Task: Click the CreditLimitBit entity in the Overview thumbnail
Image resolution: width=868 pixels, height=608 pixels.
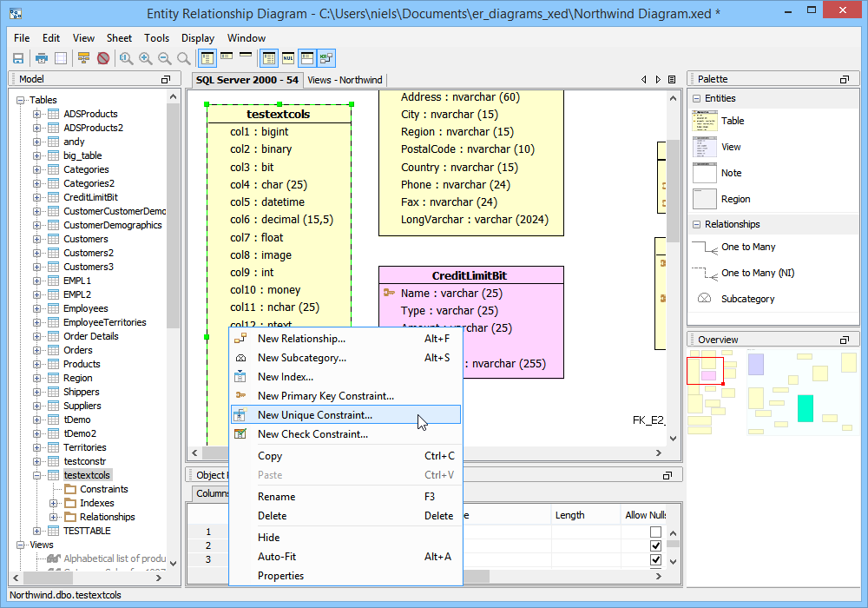Action: (709, 375)
